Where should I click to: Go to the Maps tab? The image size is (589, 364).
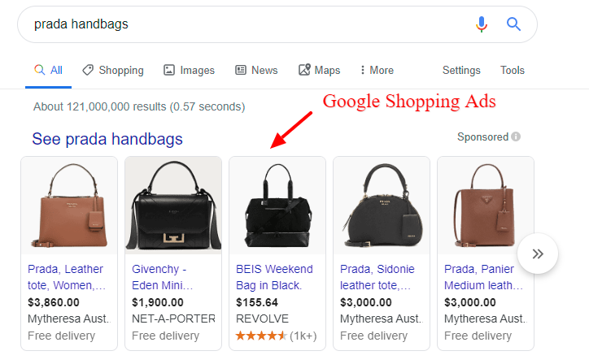319,70
